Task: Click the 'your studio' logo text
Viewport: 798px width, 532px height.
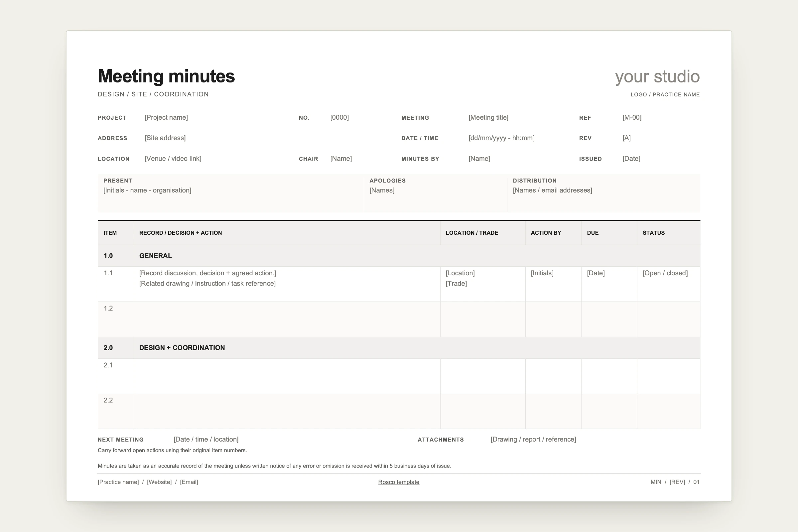Action: click(x=657, y=77)
